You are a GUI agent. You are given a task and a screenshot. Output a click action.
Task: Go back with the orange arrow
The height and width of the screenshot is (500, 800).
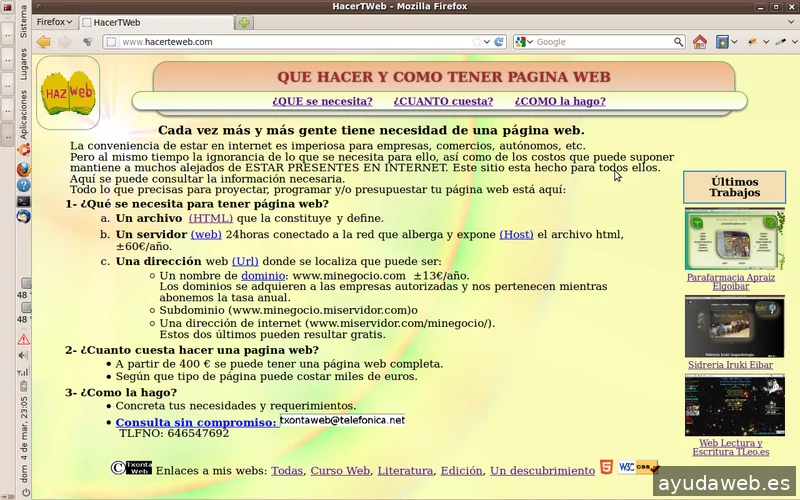[43, 42]
